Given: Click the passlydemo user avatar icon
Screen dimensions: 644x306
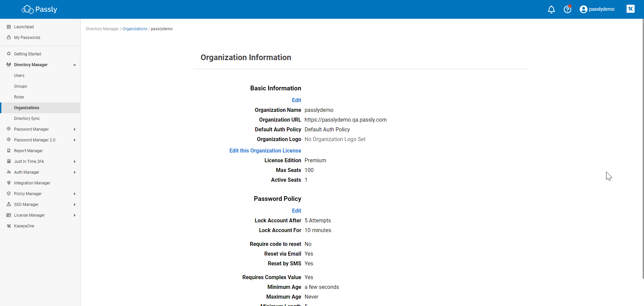Looking at the screenshot, I should (584, 9).
